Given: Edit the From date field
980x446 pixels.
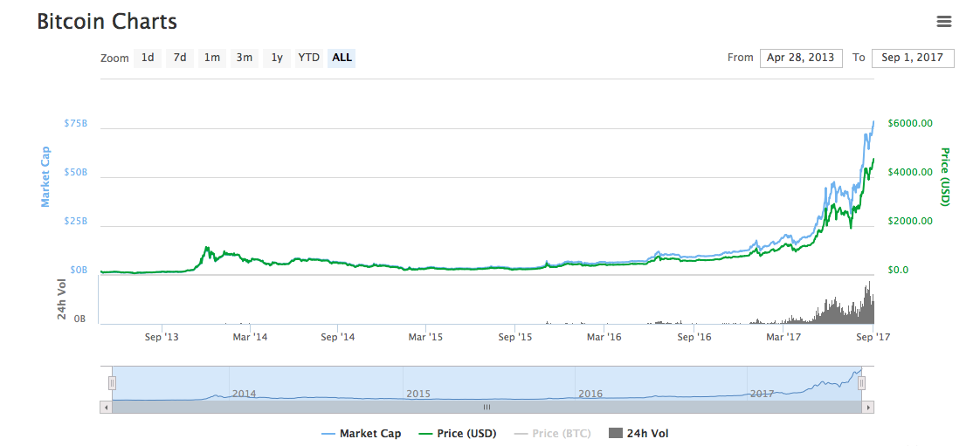Looking at the screenshot, I should point(801,58).
